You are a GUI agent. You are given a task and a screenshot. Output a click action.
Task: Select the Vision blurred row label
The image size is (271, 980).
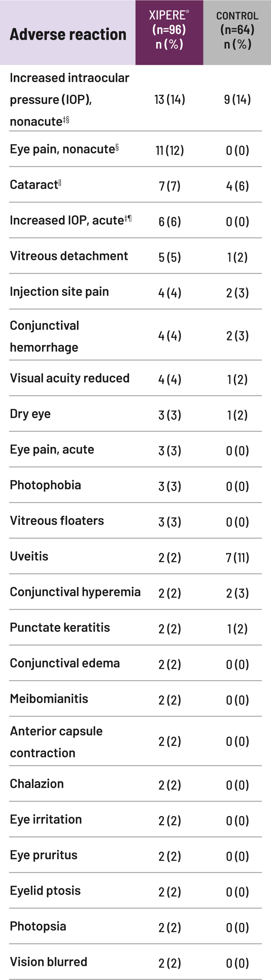pyautogui.click(x=49, y=962)
